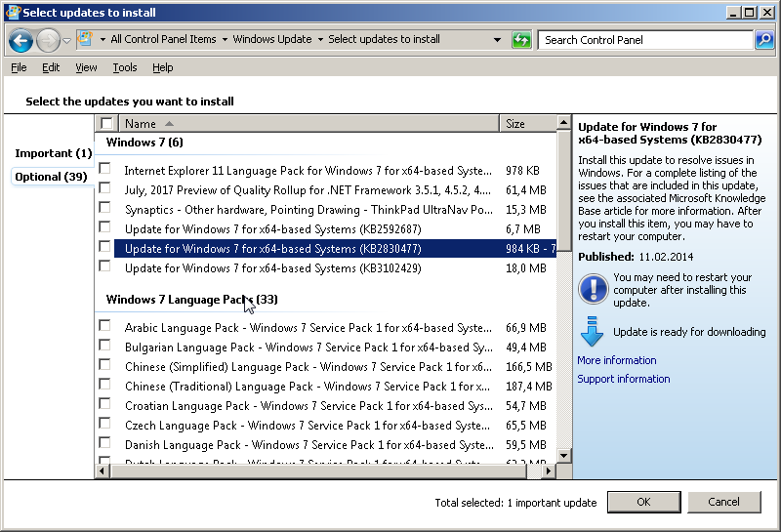Click the Control Panel address bar icon
Viewport: 781px width, 532px height.
click(86, 39)
